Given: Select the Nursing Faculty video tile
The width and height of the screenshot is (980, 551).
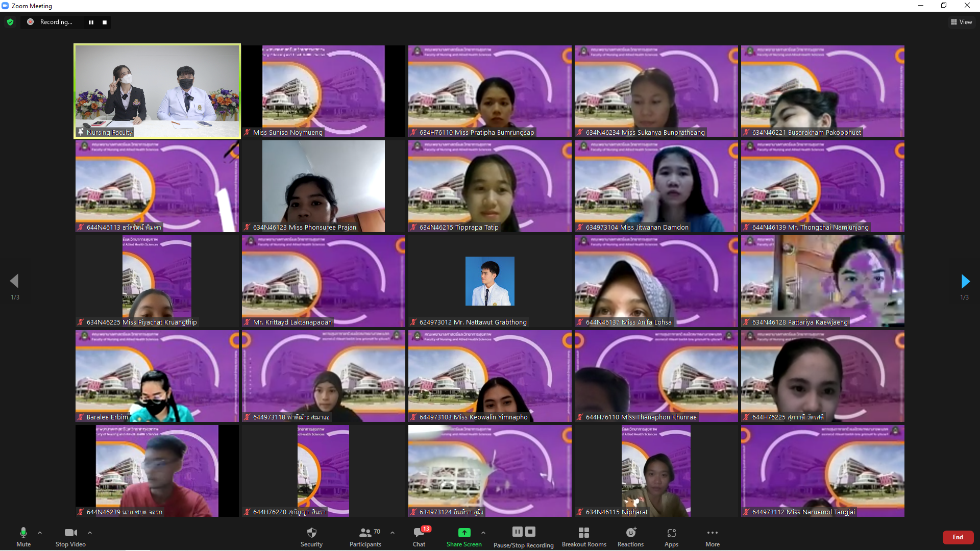Looking at the screenshot, I should [x=157, y=91].
